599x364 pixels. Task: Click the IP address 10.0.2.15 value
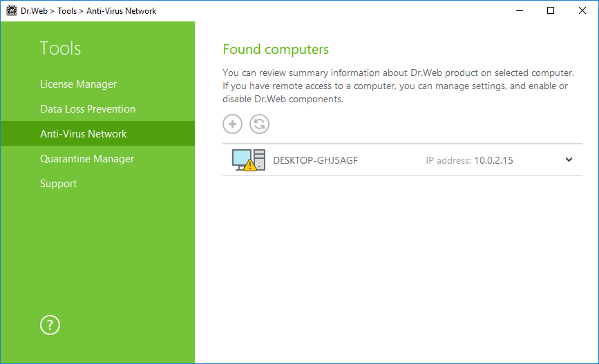[x=493, y=160]
